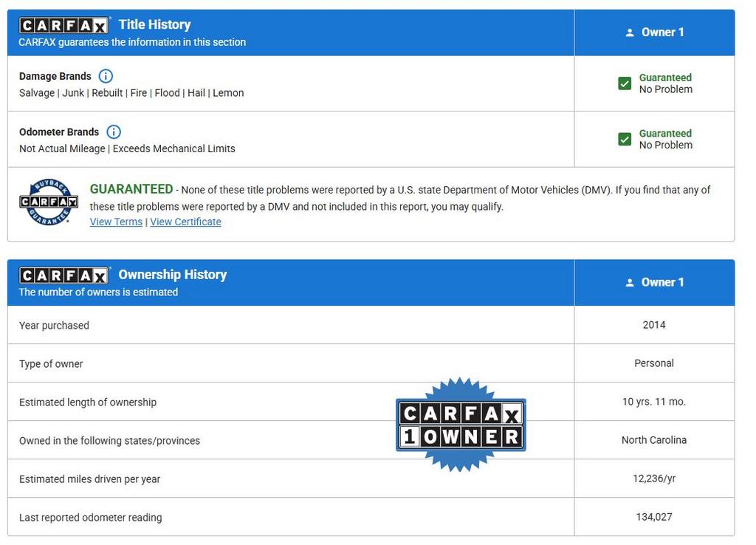
Task: Click the CARFAX logo in Title History header
Action: (64, 25)
